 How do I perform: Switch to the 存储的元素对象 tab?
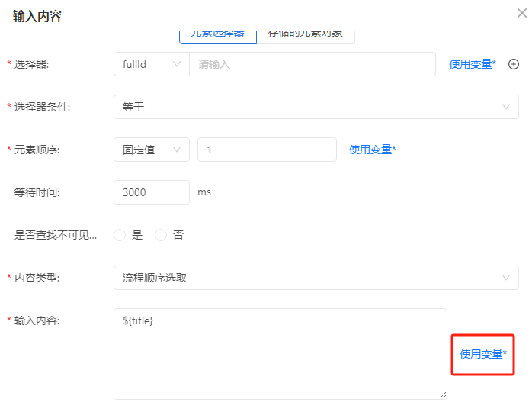point(305,35)
